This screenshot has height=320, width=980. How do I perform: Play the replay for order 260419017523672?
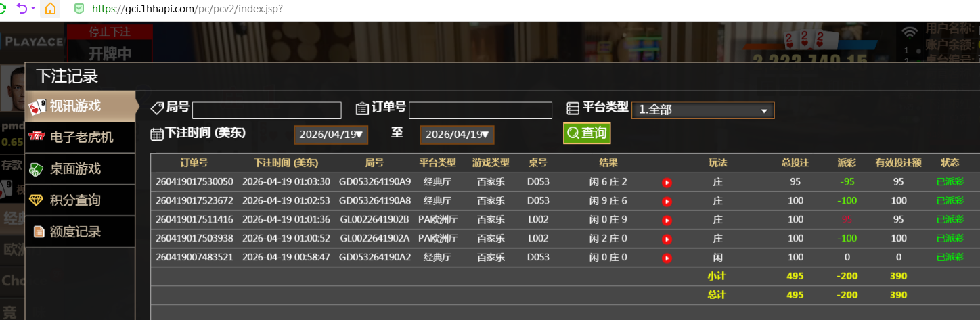tap(667, 201)
